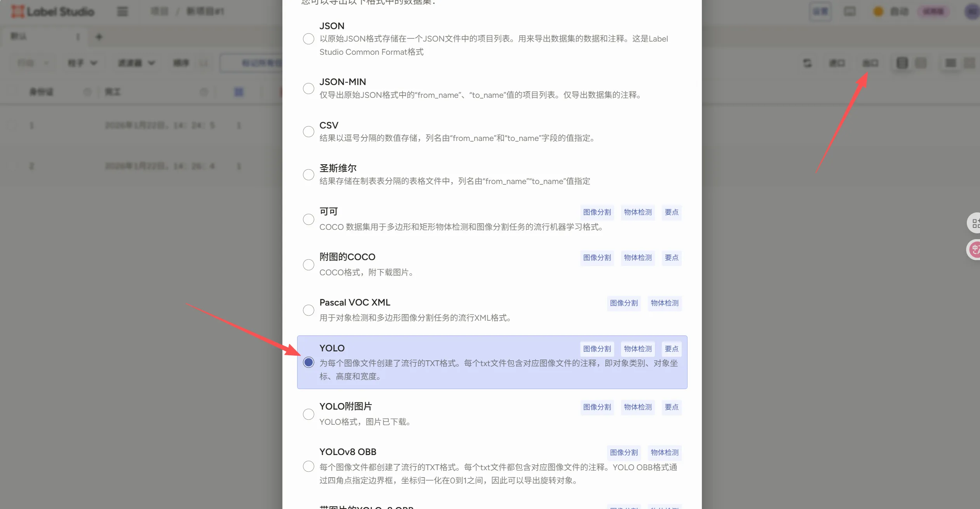Click the export icon indicated by the arrow
Screen dimensions: 980x509
coord(869,63)
